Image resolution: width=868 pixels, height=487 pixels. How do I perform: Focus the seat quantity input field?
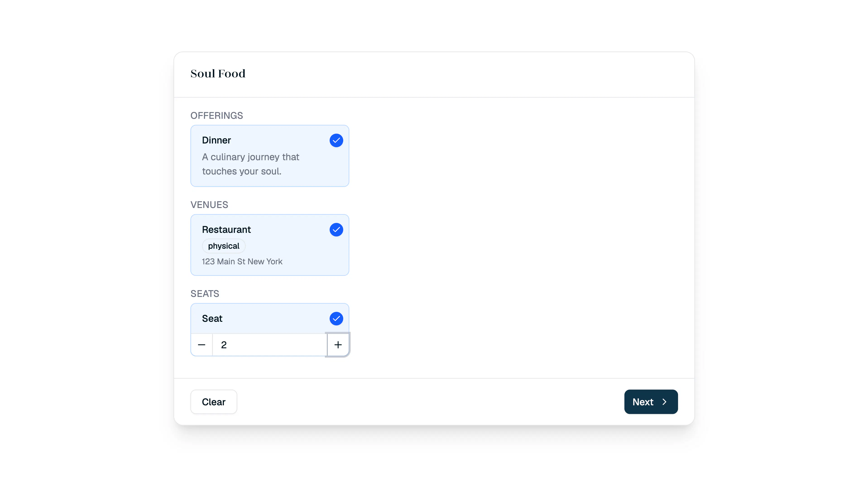click(270, 344)
